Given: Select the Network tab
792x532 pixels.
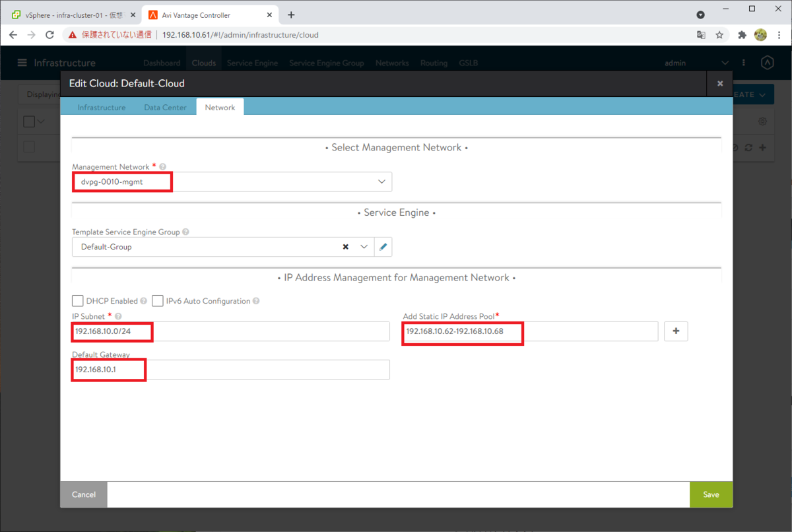Looking at the screenshot, I should point(220,107).
